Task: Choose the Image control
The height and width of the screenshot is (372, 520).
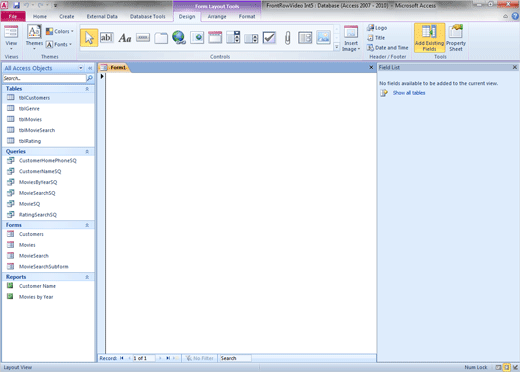Action: (323, 38)
